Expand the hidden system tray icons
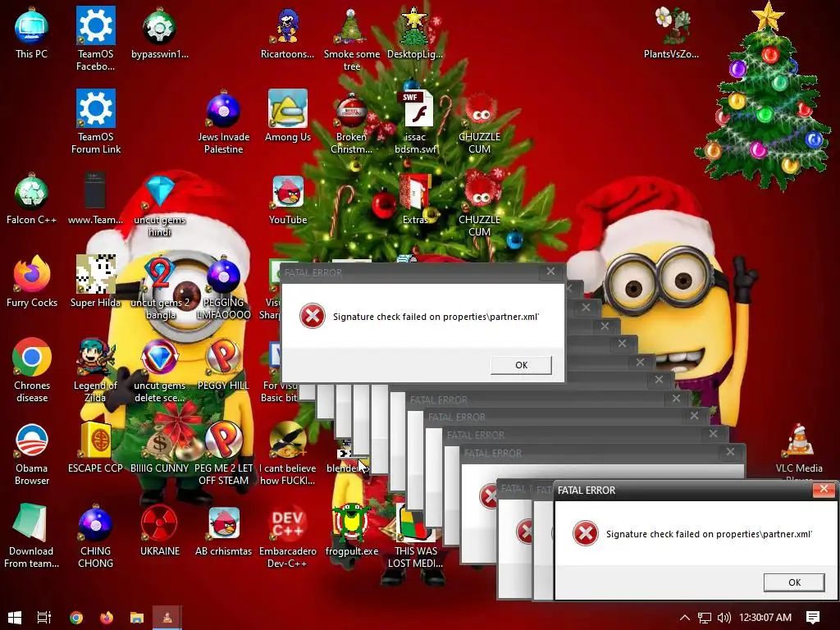 685,617
